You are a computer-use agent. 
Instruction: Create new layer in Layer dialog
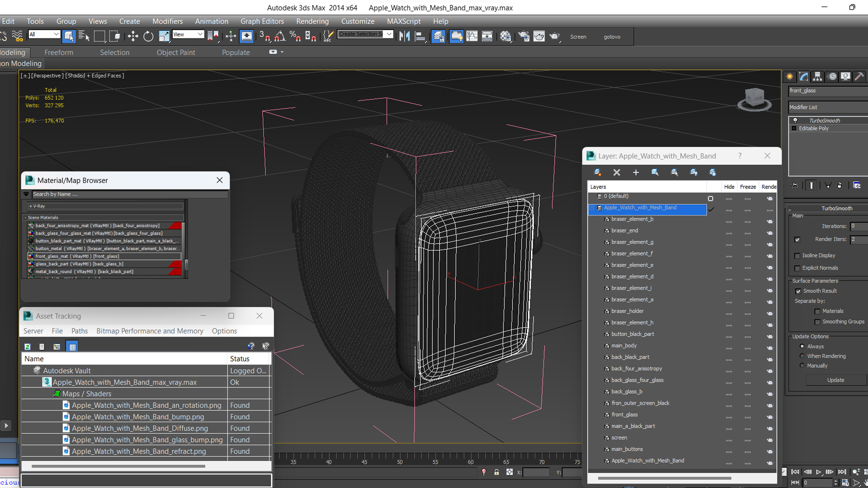coord(597,172)
